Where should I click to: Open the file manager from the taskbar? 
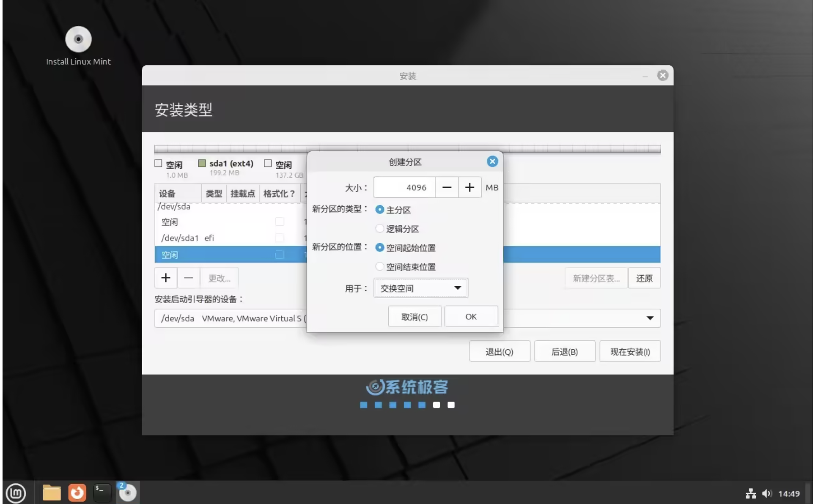[x=52, y=493]
